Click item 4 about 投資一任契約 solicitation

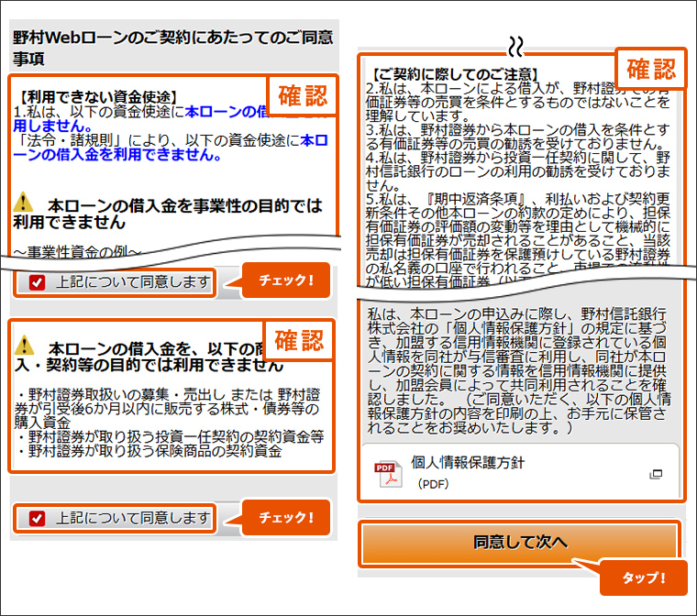(518, 172)
